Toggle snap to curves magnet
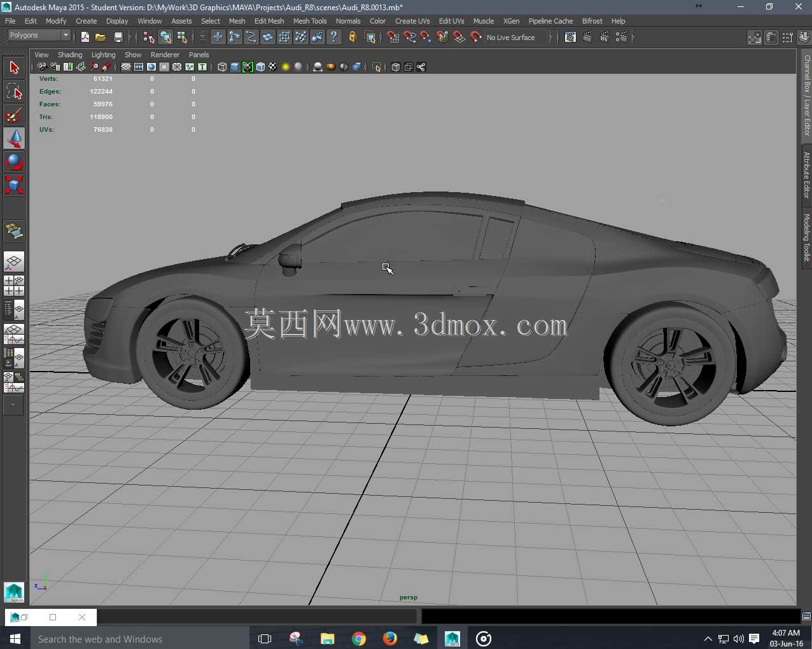812x649 pixels. point(410,38)
